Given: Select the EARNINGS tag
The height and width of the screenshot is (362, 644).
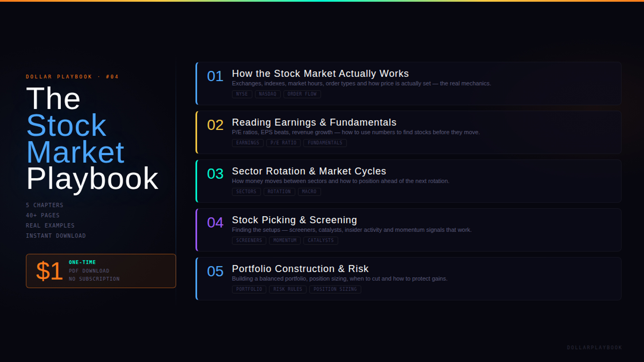Looking at the screenshot, I should pyautogui.click(x=248, y=143).
